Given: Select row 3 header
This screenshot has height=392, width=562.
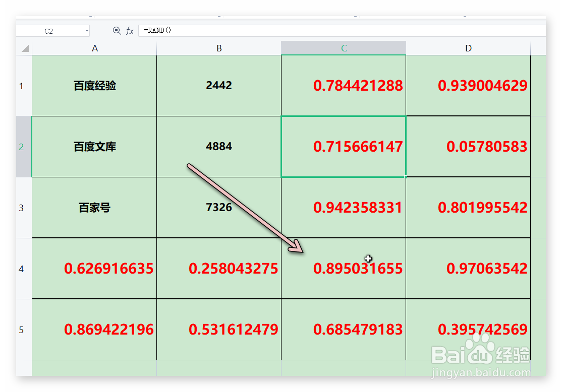Looking at the screenshot, I should tap(24, 208).
